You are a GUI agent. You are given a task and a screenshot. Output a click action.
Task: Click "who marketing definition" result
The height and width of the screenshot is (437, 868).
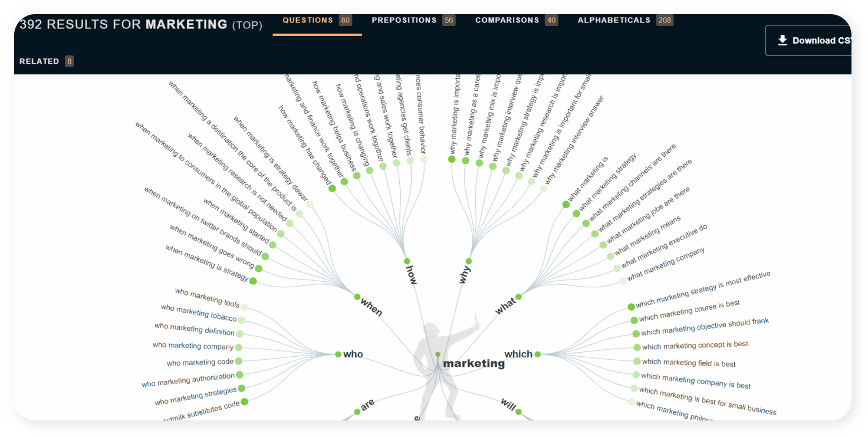(195, 329)
